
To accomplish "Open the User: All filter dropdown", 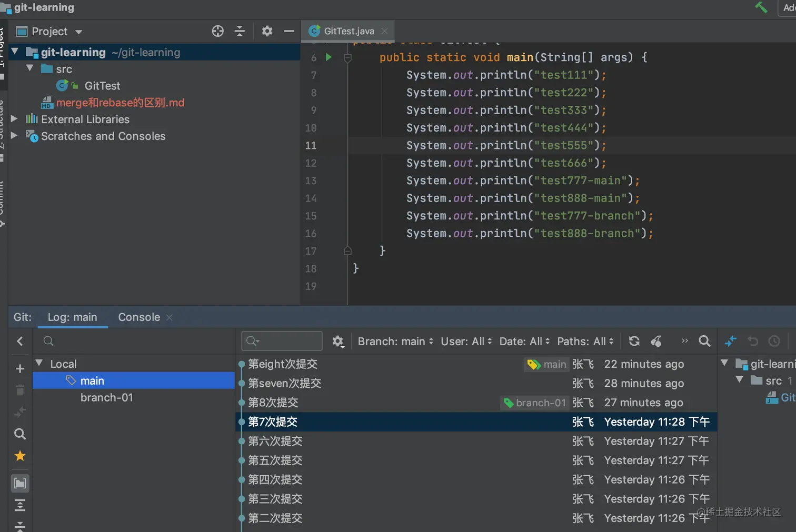I will coord(466,342).
